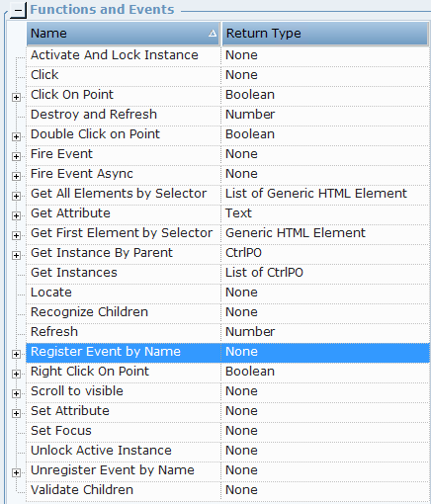Select the Validate Children function

click(228, 490)
